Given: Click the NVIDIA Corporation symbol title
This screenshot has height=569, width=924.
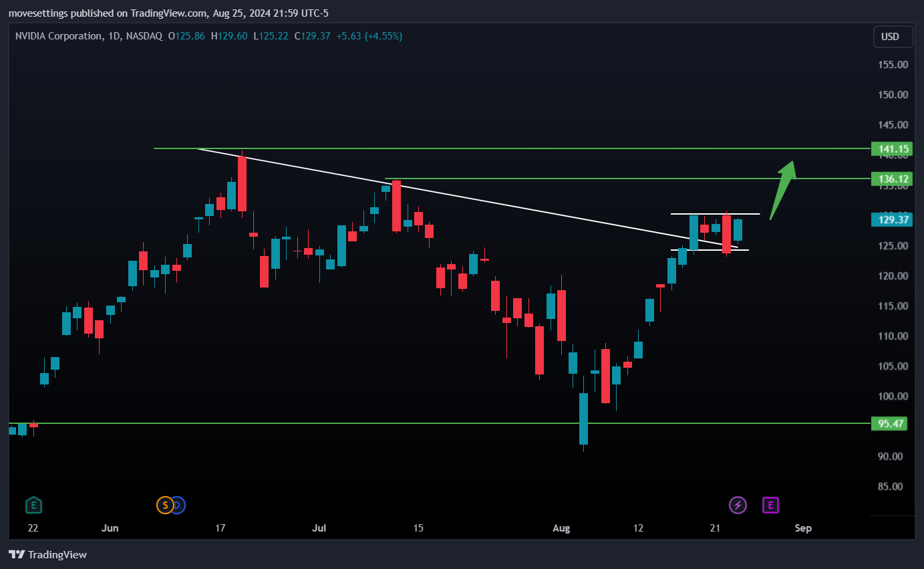Looking at the screenshot, I should 58,36.
